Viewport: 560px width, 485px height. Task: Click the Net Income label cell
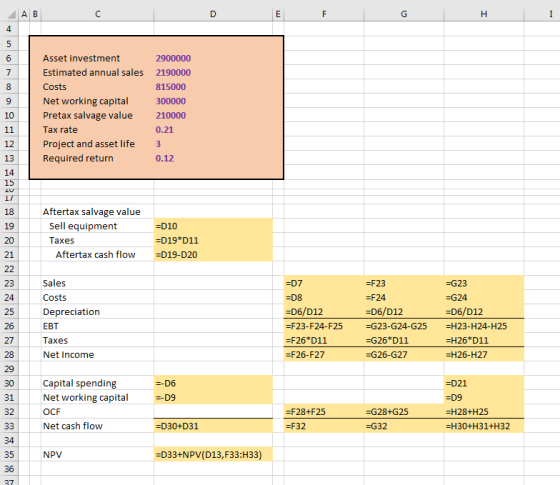(98, 355)
